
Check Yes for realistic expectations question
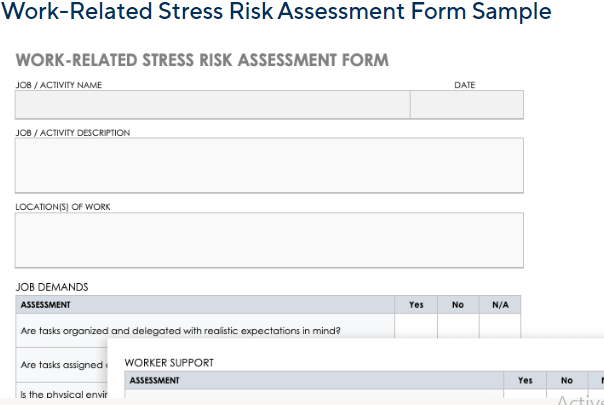point(416,326)
